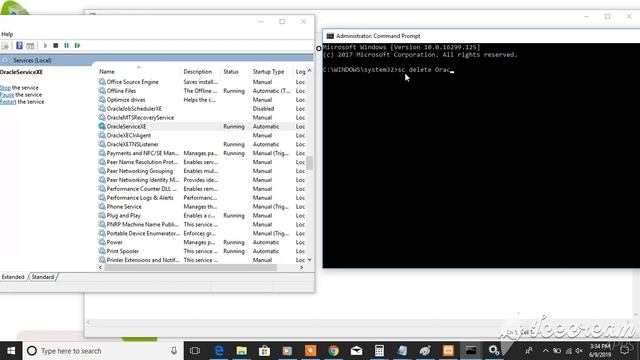Screen dimensions: 640x360
Task: Select the Plug and Play service
Action: coord(123,216)
